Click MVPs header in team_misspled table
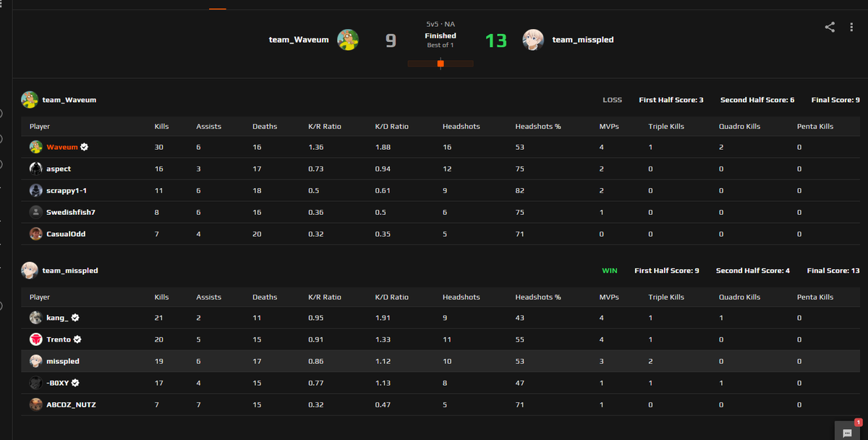 609,297
